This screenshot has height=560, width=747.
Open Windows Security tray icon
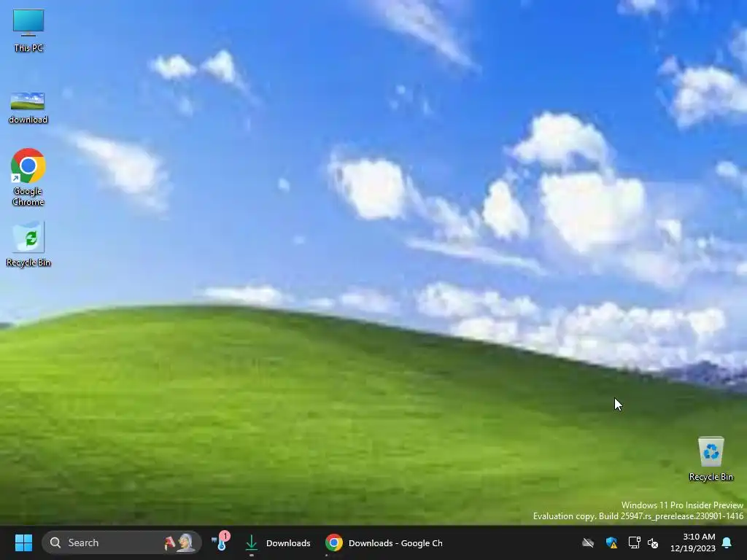click(x=611, y=542)
